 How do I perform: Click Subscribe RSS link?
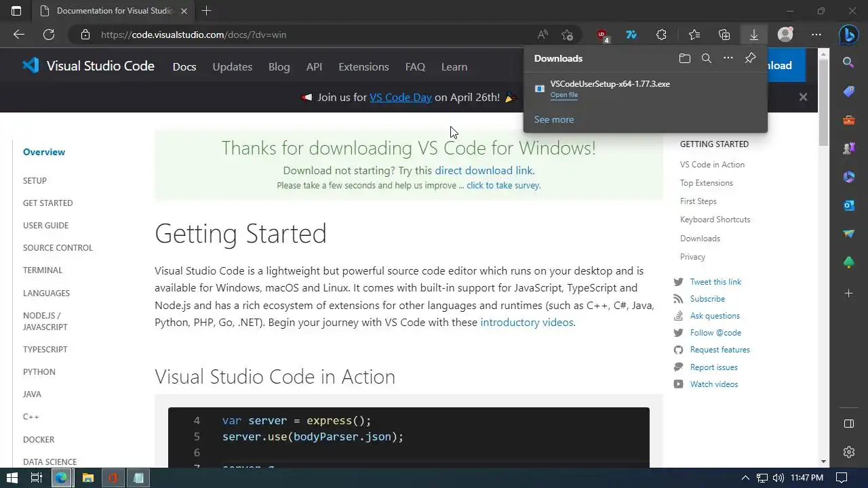point(707,298)
